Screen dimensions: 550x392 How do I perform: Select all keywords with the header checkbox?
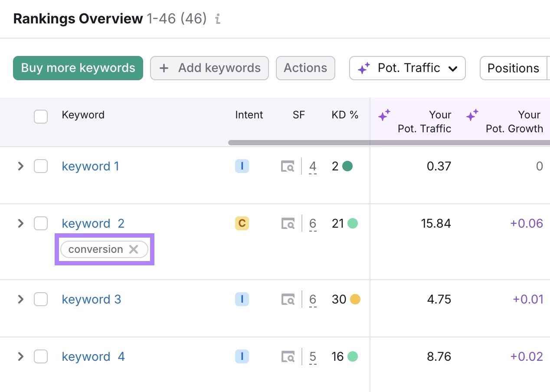coord(40,116)
